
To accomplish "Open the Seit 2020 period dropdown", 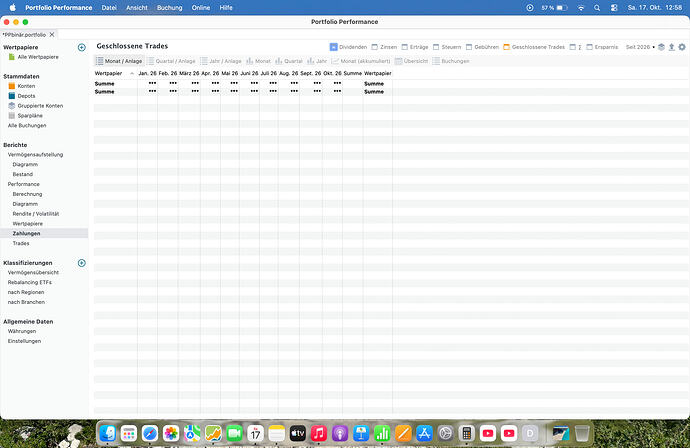I will [x=640, y=47].
